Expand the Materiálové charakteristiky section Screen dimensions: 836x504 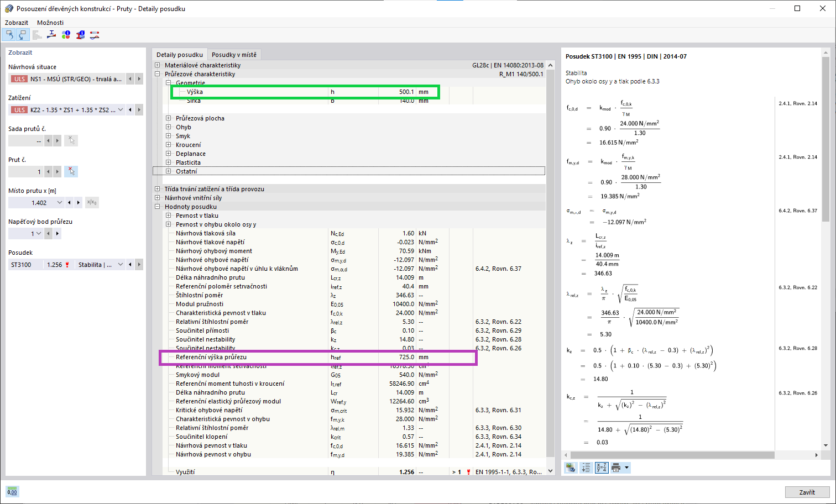point(158,65)
